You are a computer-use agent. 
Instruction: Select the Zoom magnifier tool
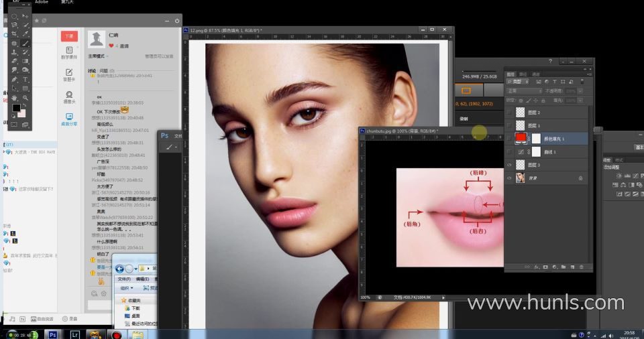(25, 98)
